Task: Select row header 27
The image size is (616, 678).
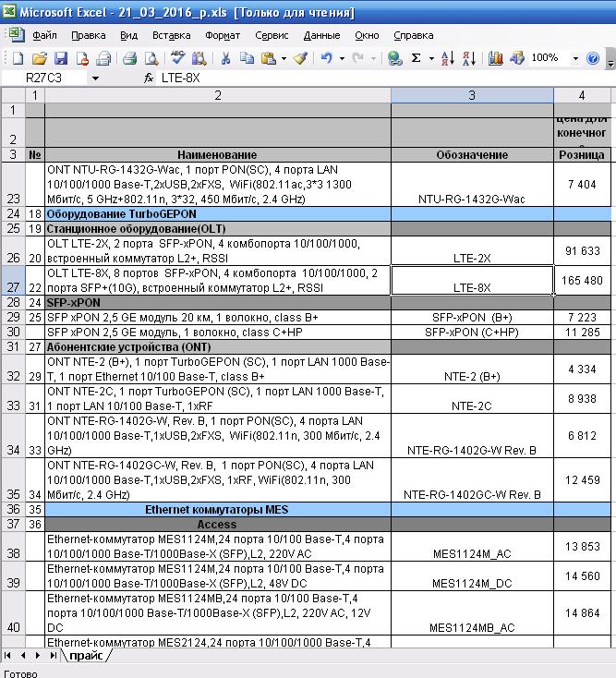Action: click(x=13, y=281)
